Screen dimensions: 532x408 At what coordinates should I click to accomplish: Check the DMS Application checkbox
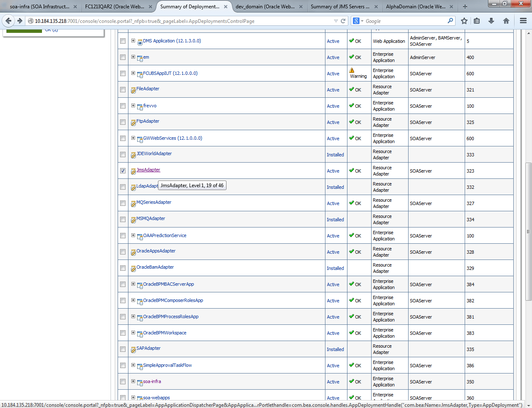tap(123, 41)
